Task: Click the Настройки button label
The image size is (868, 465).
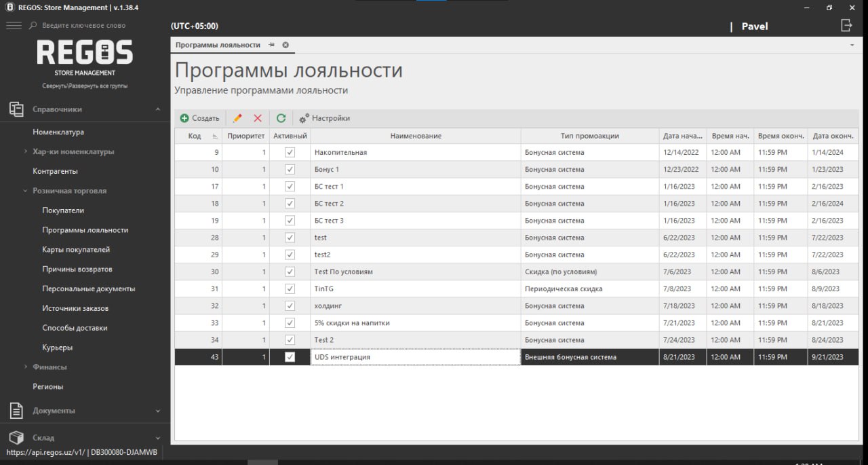Action: click(331, 118)
